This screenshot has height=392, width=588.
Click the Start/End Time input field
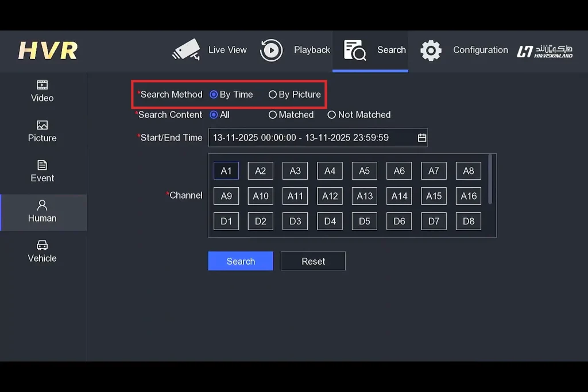point(310,138)
